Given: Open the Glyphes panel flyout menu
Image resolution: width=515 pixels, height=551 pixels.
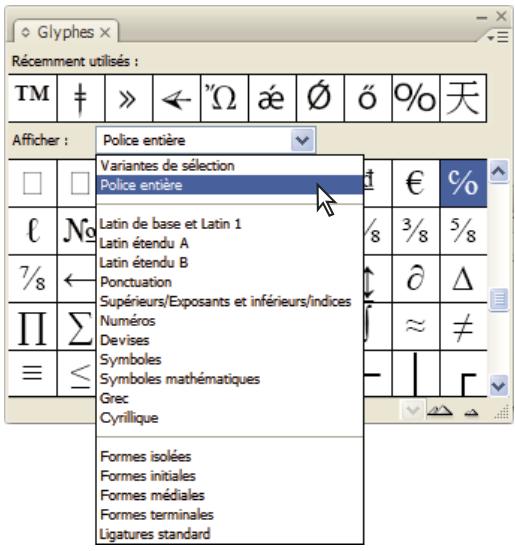Looking at the screenshot, I should pyautogui.click(x=498, y=37).
